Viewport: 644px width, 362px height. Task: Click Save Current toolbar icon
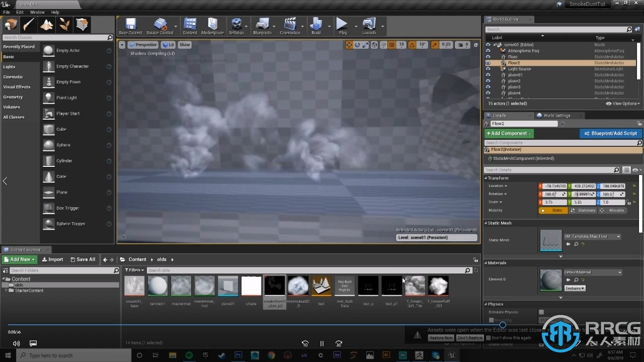point(130,26)
